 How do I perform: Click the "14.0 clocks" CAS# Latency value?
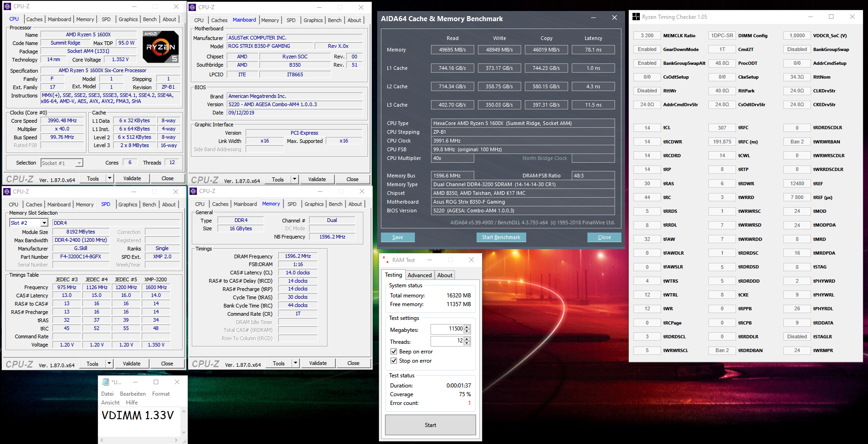point(298,273)
